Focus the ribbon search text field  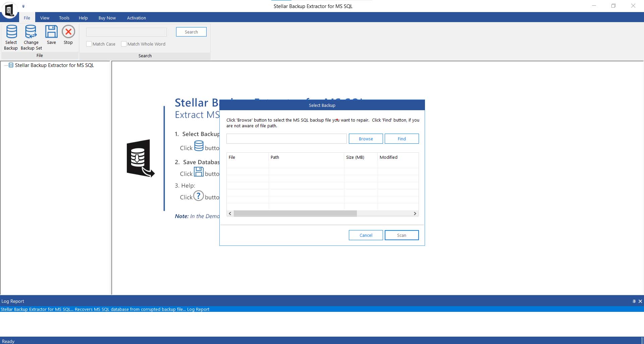pos(126,32)
